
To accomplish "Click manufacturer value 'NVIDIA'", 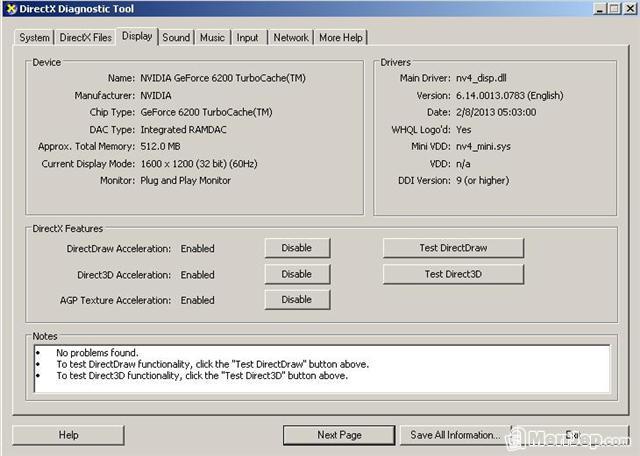I will pyautogui.click(x=156, y=96).
